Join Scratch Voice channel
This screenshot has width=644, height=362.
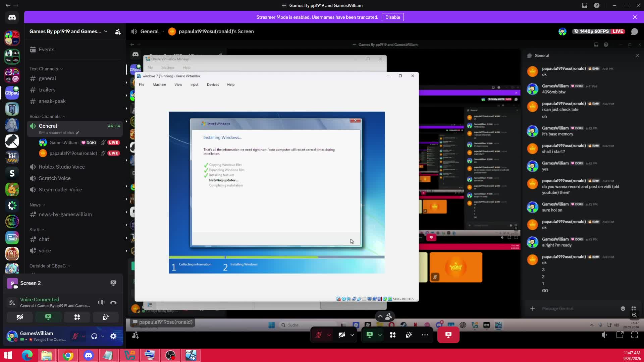(75, 178)
